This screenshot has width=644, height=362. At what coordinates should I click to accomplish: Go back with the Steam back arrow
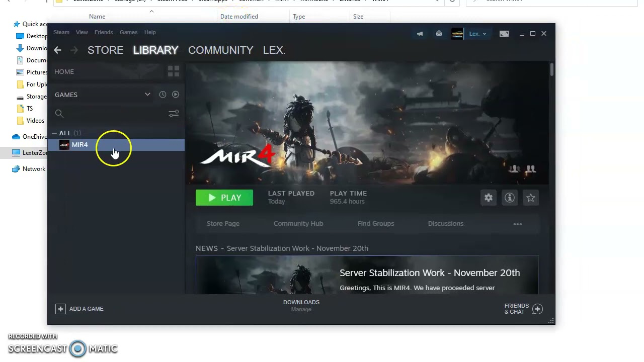[57, 50]
